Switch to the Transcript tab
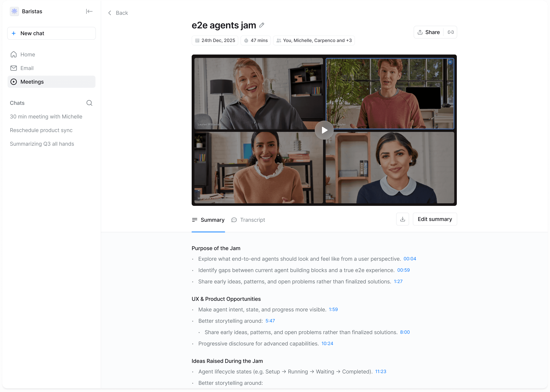The image size is (550, 392). coord(248,220)
